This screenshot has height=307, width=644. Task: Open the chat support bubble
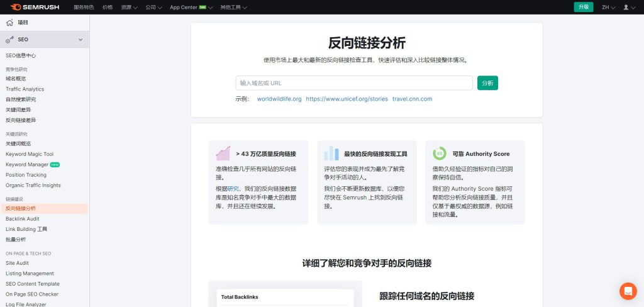(x=628, y=291)
